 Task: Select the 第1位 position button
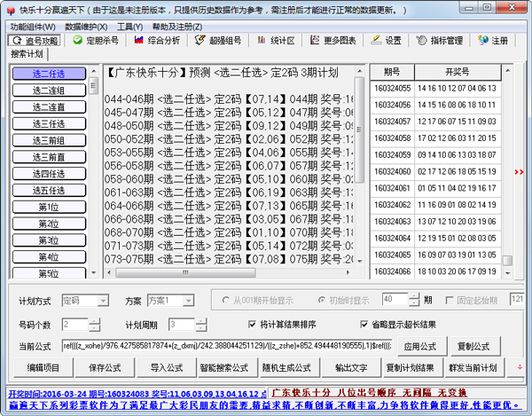(x=49, y=207)
